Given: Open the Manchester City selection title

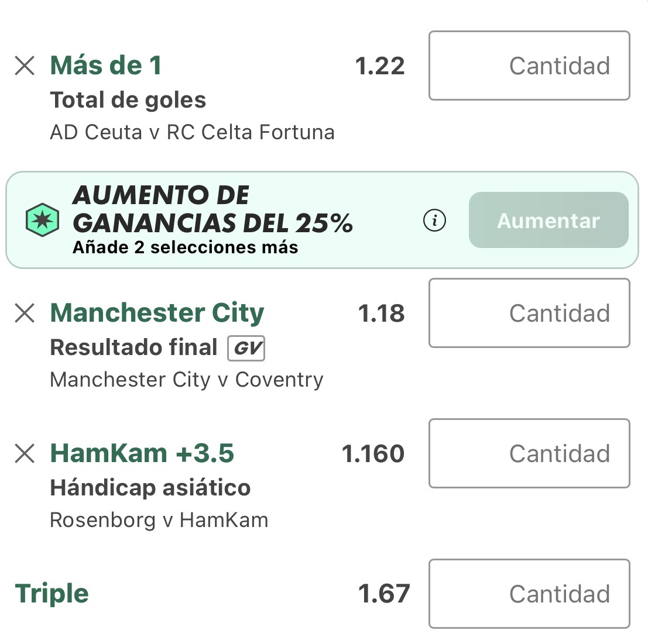Looking at the screenshot, I should tap(157, 313).
